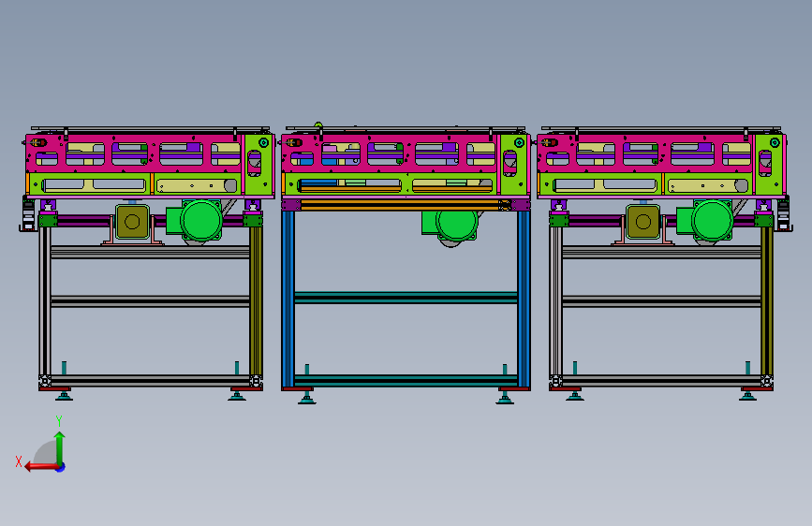The width and height of the screenshot is (812, 526).
Task: Click the blue Z-axis dot of the triad
Action: point(61,467)
